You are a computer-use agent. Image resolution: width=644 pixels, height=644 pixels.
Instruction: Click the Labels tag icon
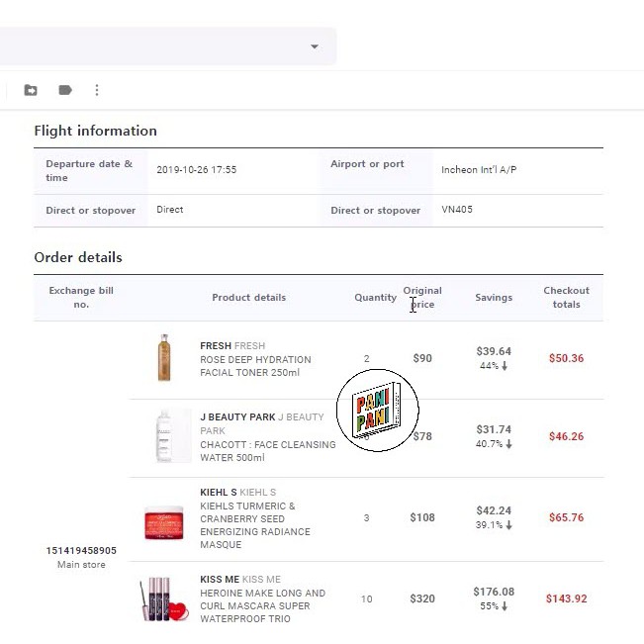coord(65,90)
